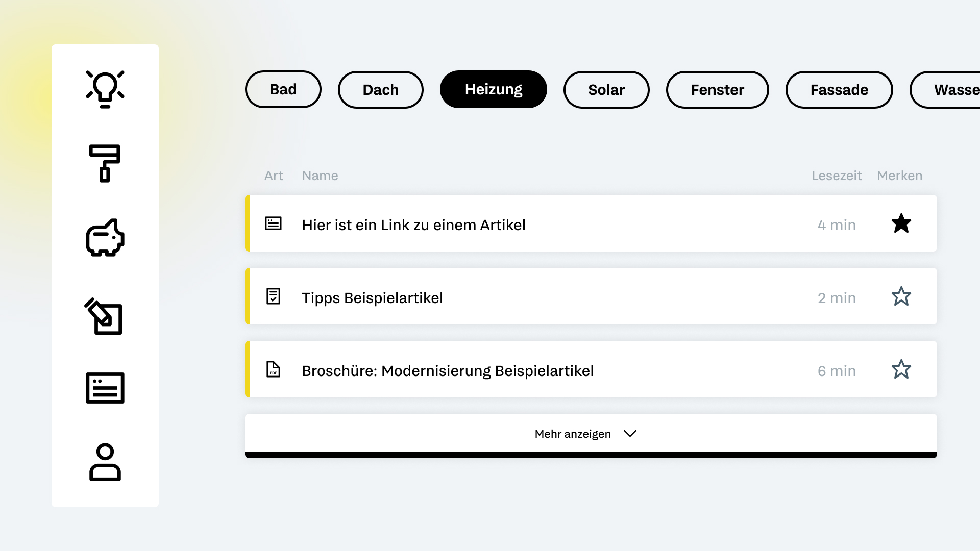Viewport: 980px width, 551px height.
Task: Open the lightbulb ideas section in sidebar
Action: coord(105,89)
